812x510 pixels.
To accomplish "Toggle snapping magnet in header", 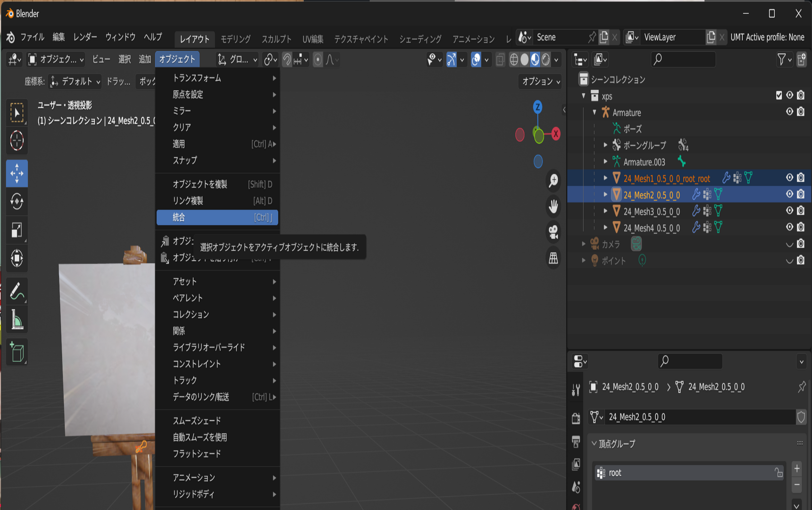I will pos(287,59).
